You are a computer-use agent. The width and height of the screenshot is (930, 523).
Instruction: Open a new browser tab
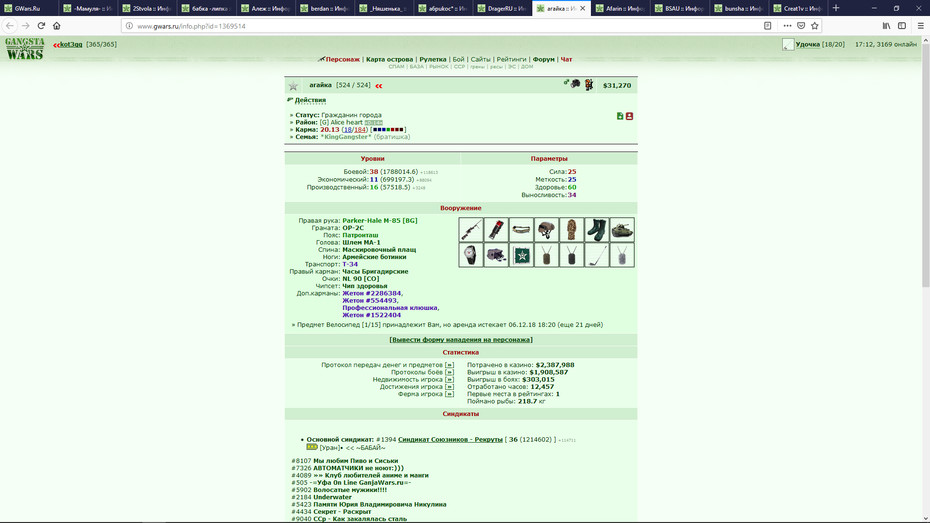point(836,8)
